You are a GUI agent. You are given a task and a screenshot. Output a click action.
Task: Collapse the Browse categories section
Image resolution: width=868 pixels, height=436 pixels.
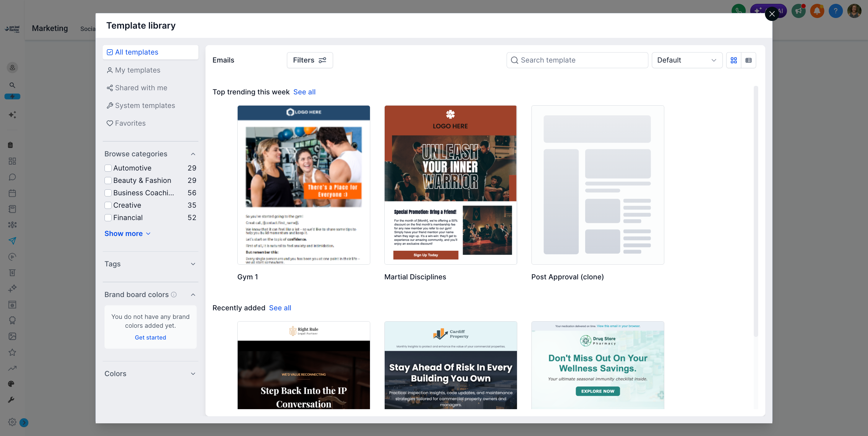[193, 154]
